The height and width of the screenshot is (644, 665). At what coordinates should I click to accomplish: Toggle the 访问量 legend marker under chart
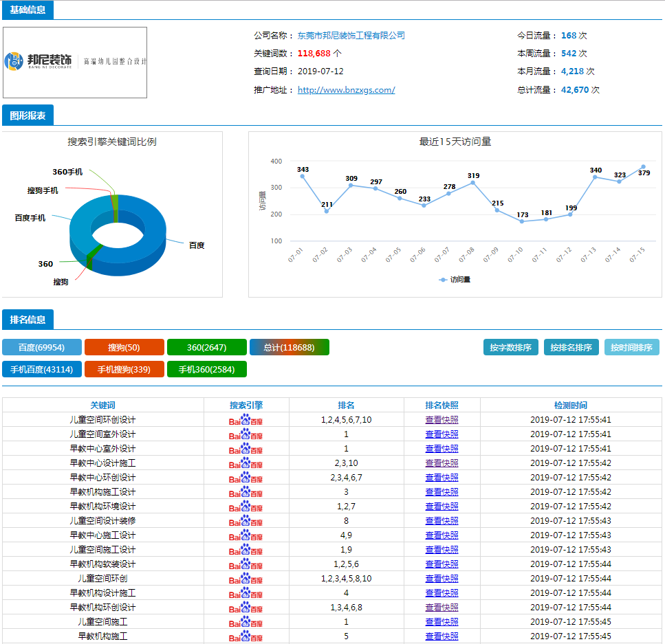(455, 280)
